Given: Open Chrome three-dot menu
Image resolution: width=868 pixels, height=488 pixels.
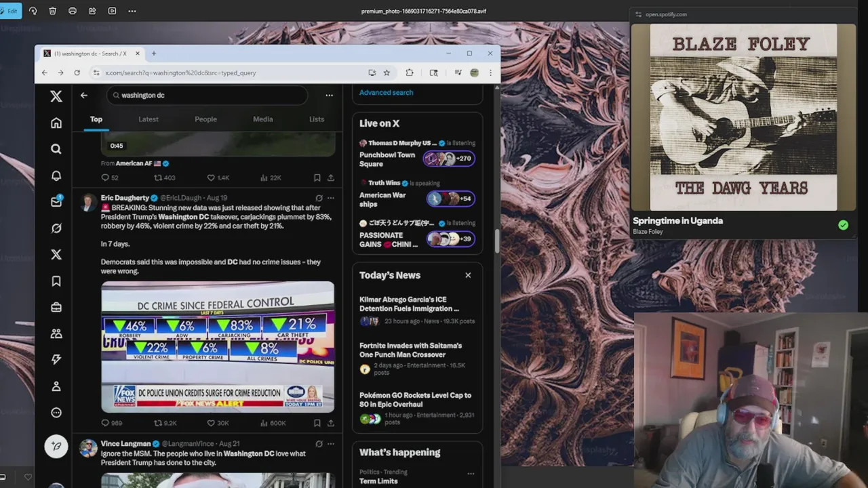Looking at the screenshot, I should click(x=490, y=73).
